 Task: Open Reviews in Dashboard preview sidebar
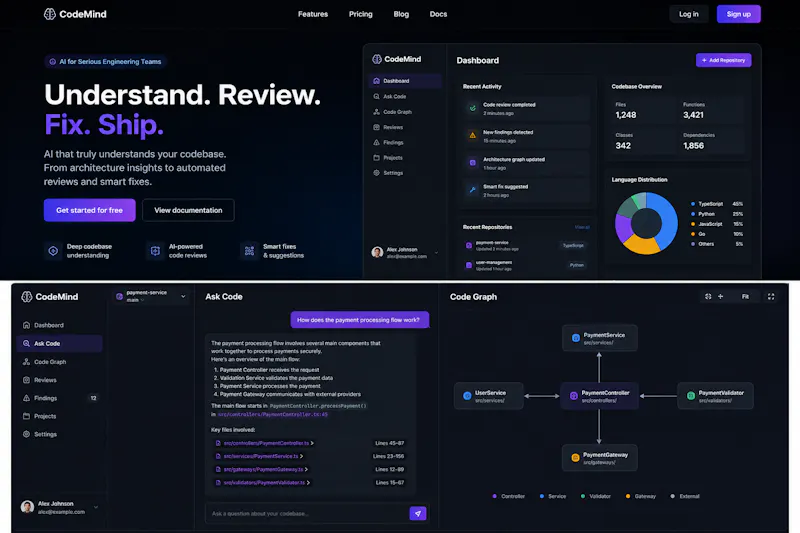(404, 127)
